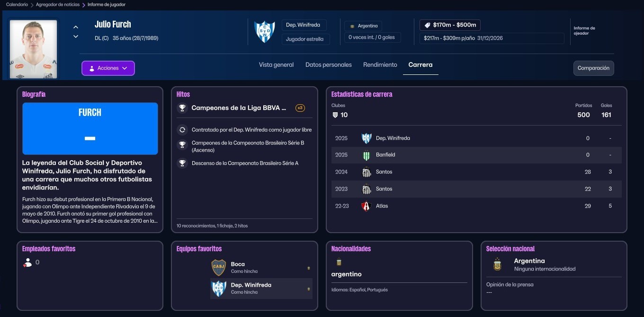Click the x3 badge on Liga BBVA title
Screen dimensions: 644x317
point(300,108)
